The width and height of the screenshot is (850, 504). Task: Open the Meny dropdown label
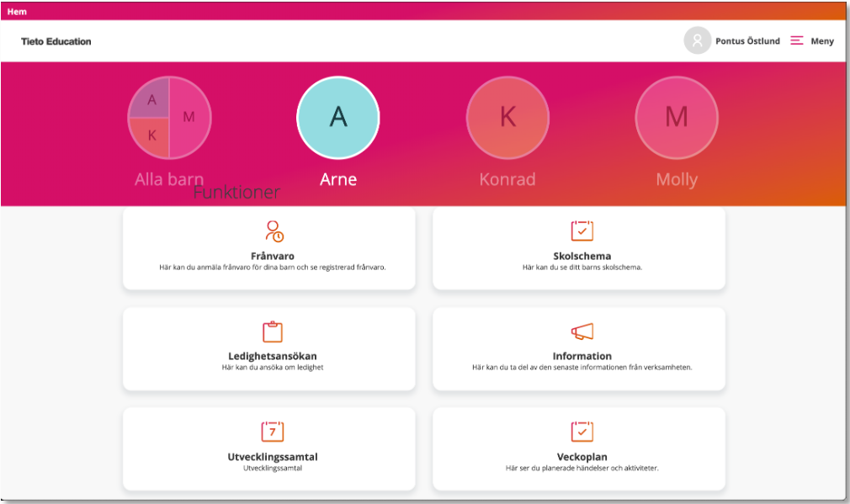(822, 41)
